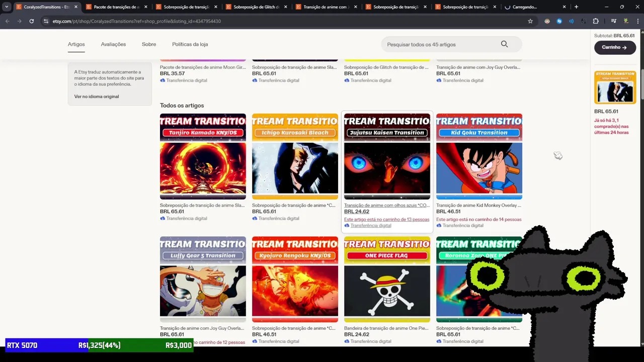Click the Carrinho button
Image resolution: width=644 pixels, height=362 pixels.
pyautogui.click(x=614, y=47)
